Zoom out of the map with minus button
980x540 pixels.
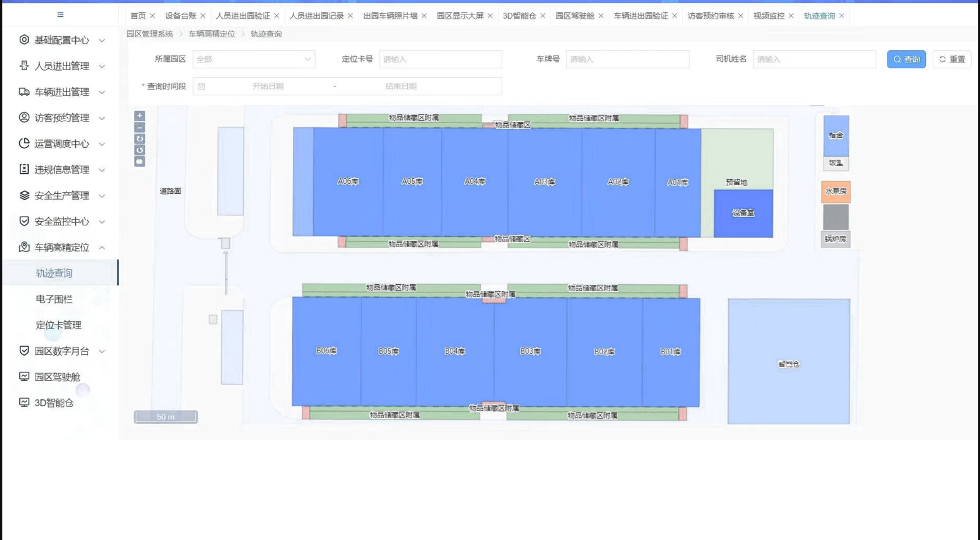139,127
